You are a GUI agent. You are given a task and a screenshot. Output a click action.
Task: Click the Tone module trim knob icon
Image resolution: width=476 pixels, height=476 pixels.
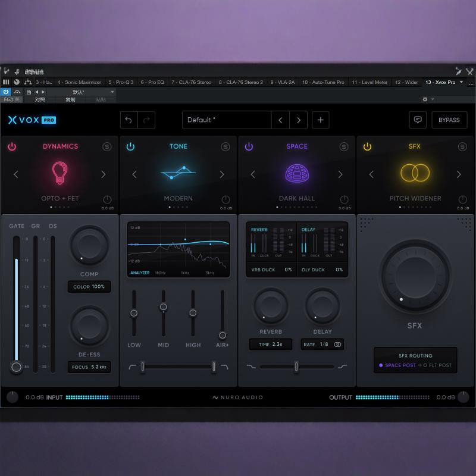tap(226, 199)
